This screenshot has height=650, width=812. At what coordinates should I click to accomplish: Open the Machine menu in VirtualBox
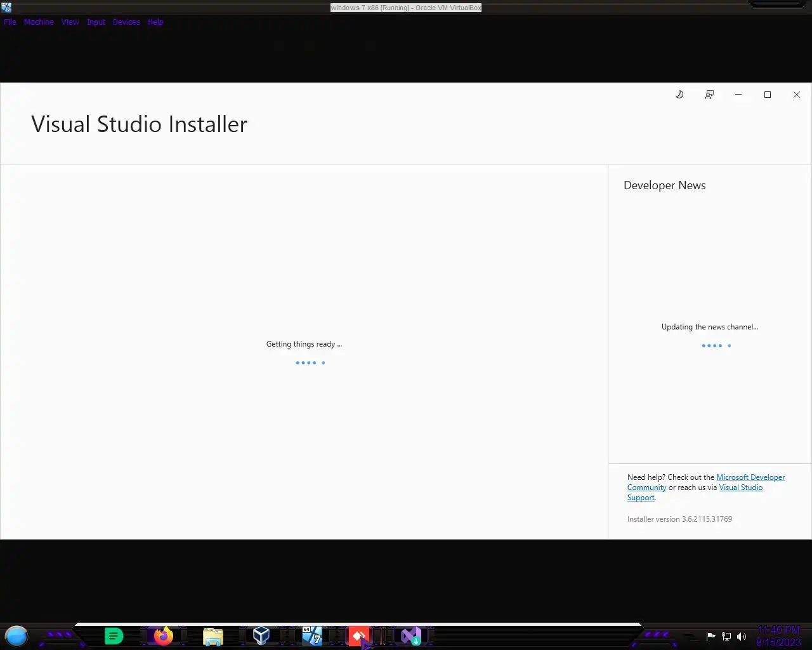click(x=39, y=22)
